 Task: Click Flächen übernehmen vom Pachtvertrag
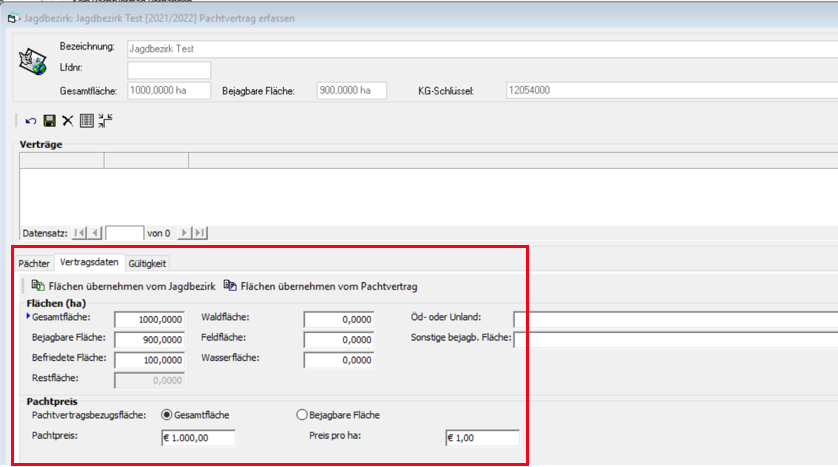pyautogui.click(x=320, y=286)
